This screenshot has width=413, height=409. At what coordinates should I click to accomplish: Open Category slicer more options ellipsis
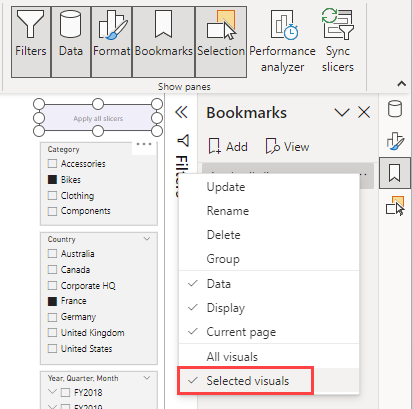pyautogui.click(x=144, y=144)
